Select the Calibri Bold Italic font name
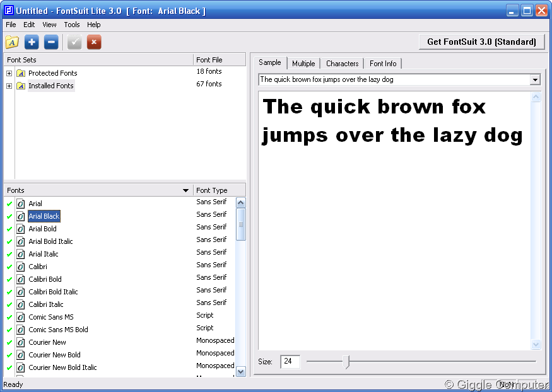552x392 pixels. click(53, 292)
